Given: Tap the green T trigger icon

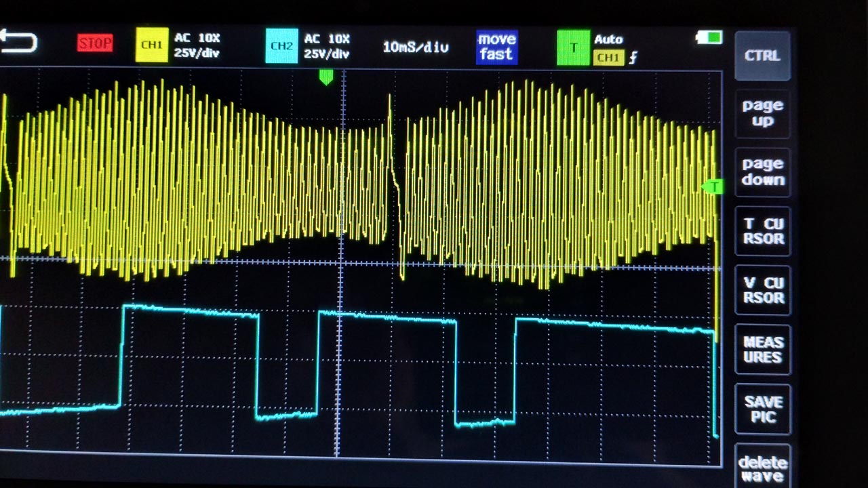Looking at the screenshot, I should (x=573, y=47).
